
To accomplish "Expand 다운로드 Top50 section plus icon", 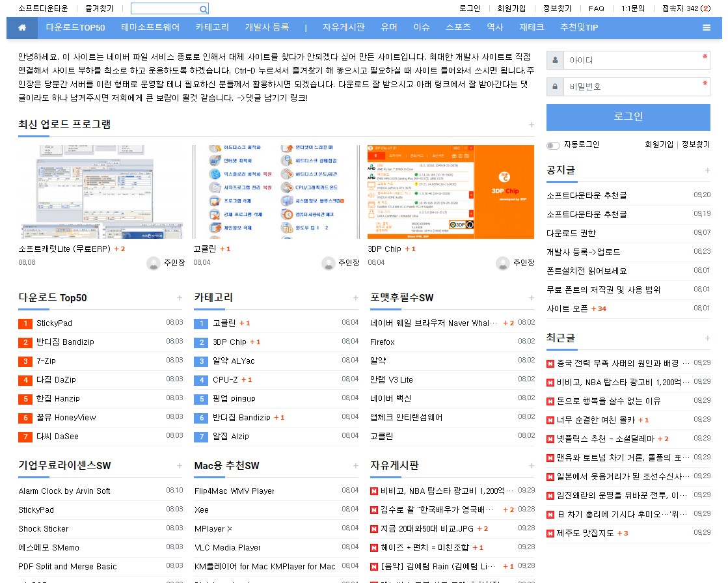I will [179, 298].
